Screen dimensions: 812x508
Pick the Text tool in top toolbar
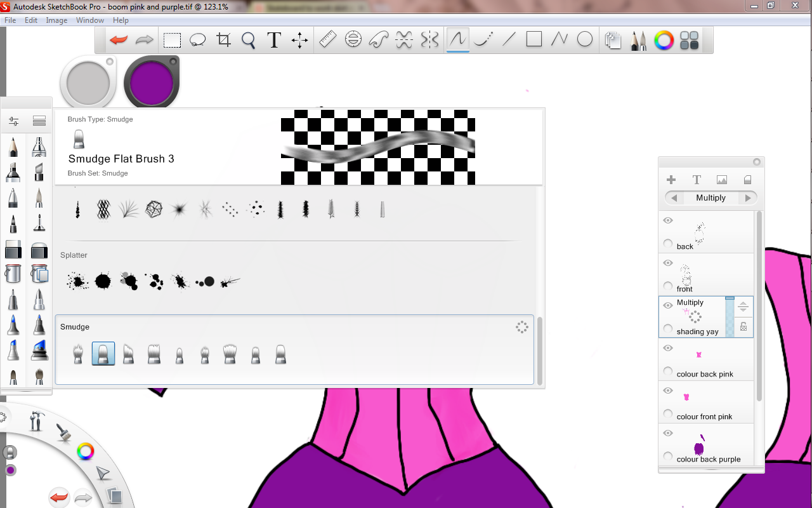point(274,41)
